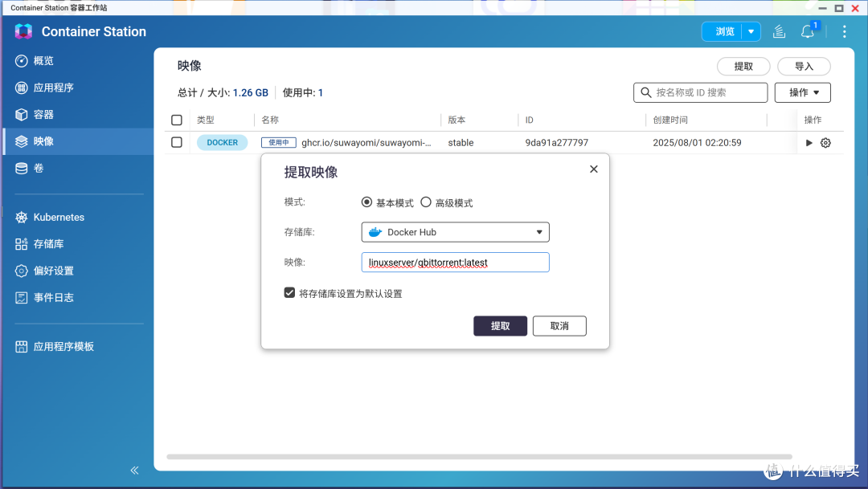Click the 存储库 sidebar grid icon
Image resolution: width=868 pixels, height=489 pixels.
[x=21, y=244]
